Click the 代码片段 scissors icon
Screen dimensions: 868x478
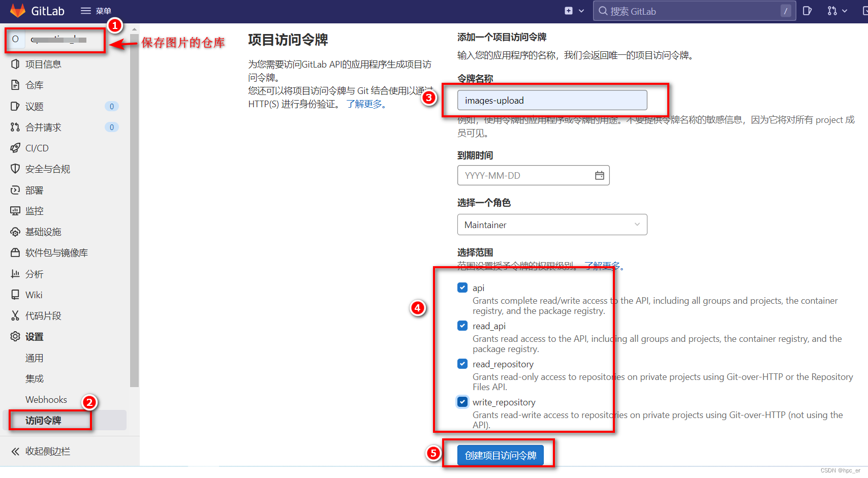point(15,315)
